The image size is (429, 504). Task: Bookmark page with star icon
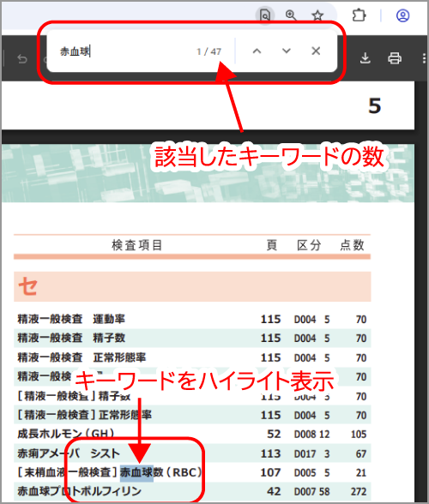click(x=317, y=15)
